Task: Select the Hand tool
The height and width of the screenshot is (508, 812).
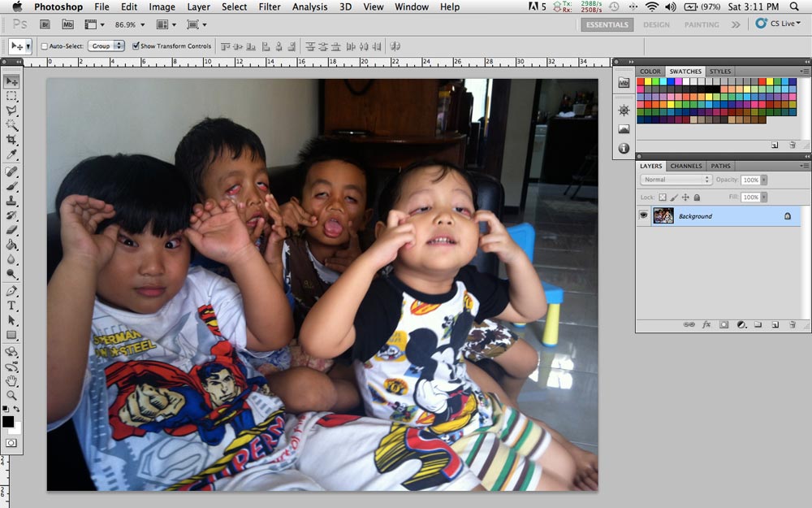Action: [11, 380]
